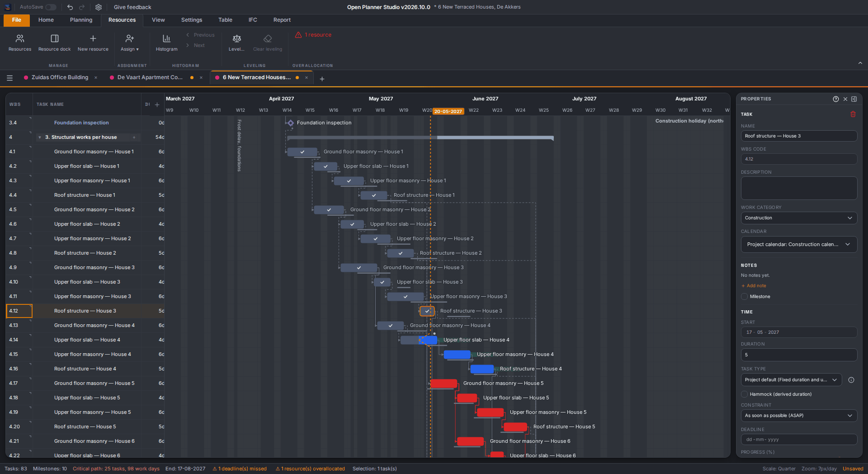Image resolution: width=868 pixels, height=474 pixels.
Task: Click Critical path summary in status bar
Action: click(116, 469)
